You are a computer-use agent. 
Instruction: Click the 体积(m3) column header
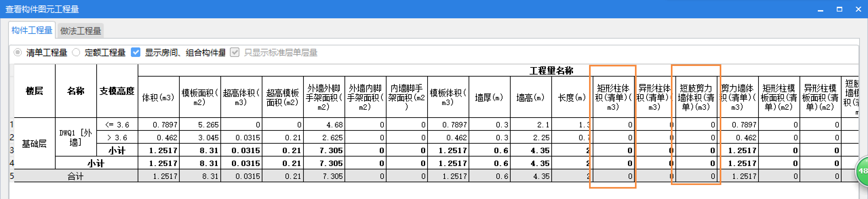click(158, 97)
